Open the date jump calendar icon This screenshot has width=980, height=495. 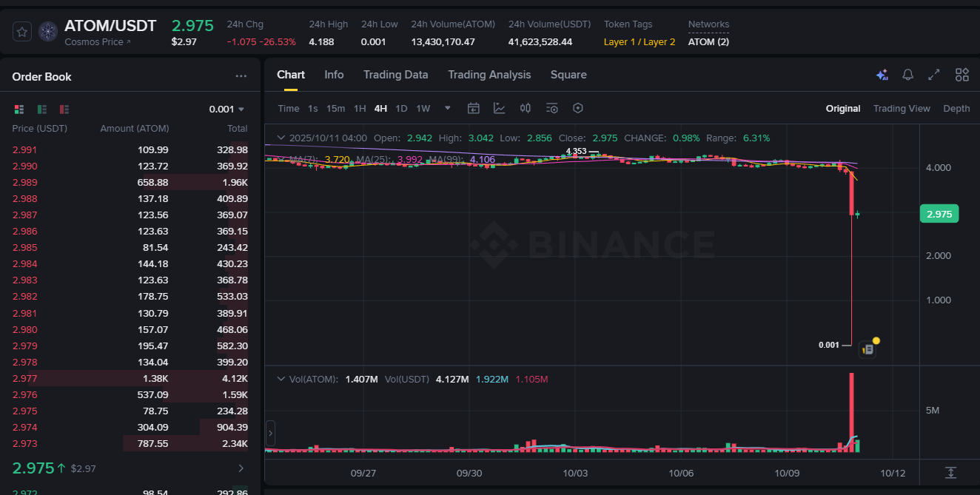click(474, 108)
